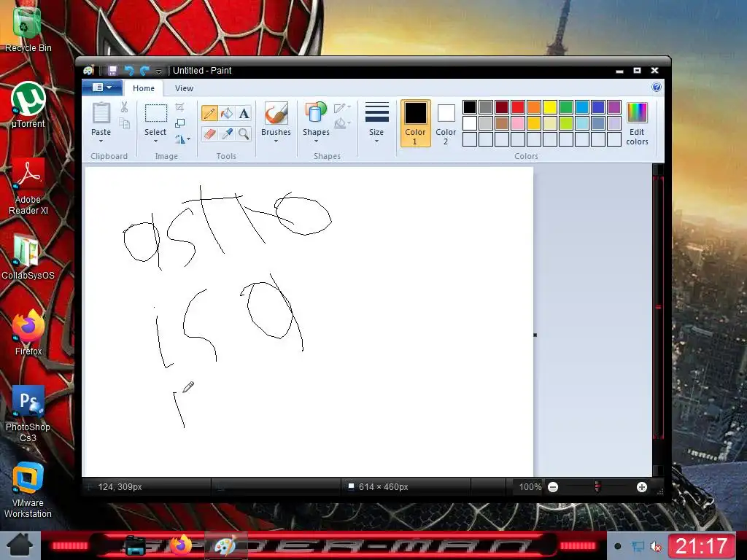Toggle Color 1 as active color
The height and width of the screenshot is (560, 747).
[x=415, y=123]
